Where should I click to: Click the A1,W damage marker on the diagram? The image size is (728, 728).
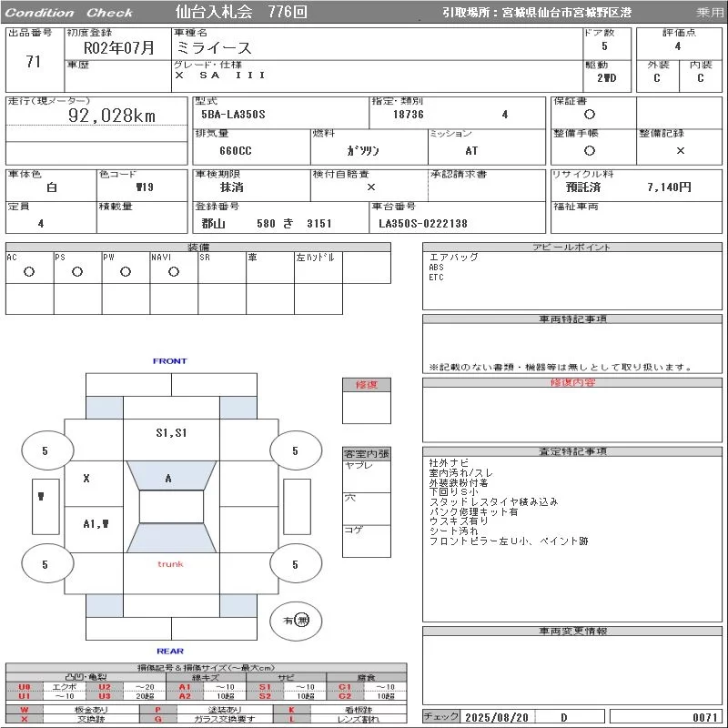tap(96, 523)
